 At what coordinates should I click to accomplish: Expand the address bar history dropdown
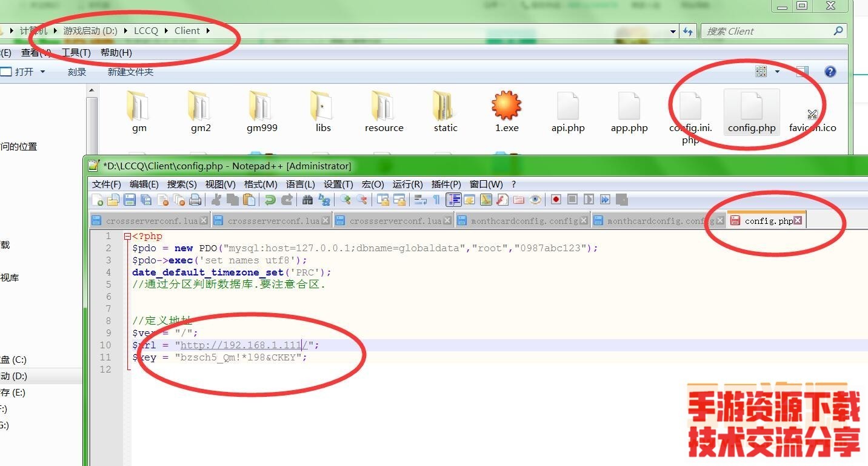pos(673,32)
